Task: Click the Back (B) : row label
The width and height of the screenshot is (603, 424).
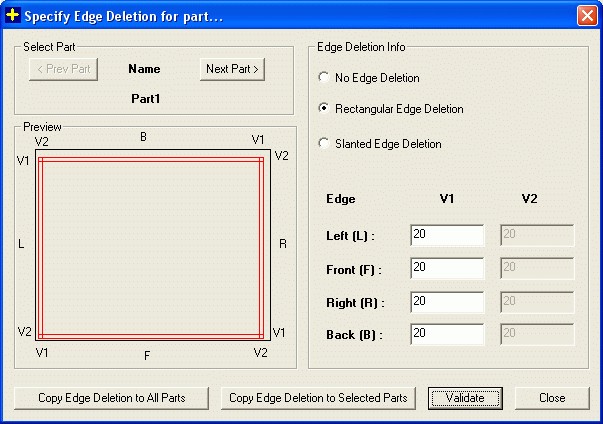Action: pos(354,335)
